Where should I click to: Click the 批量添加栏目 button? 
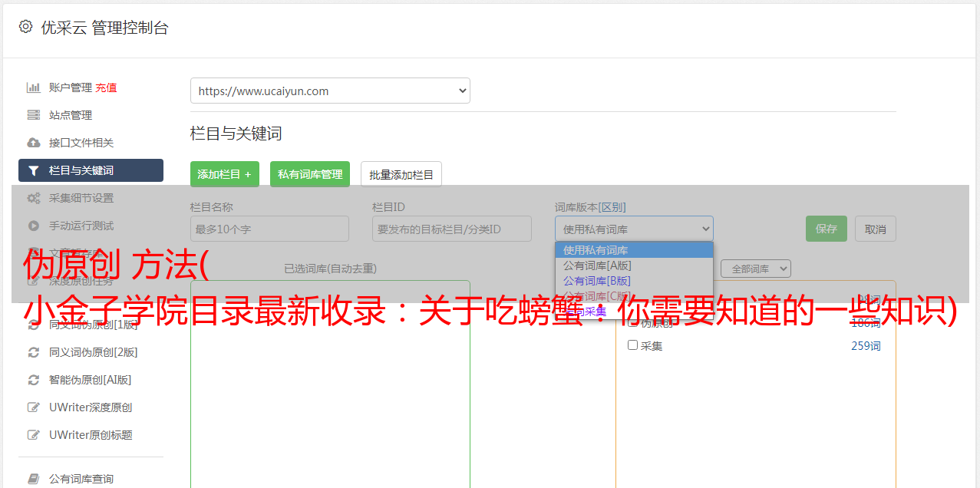(x=401, y=174)
